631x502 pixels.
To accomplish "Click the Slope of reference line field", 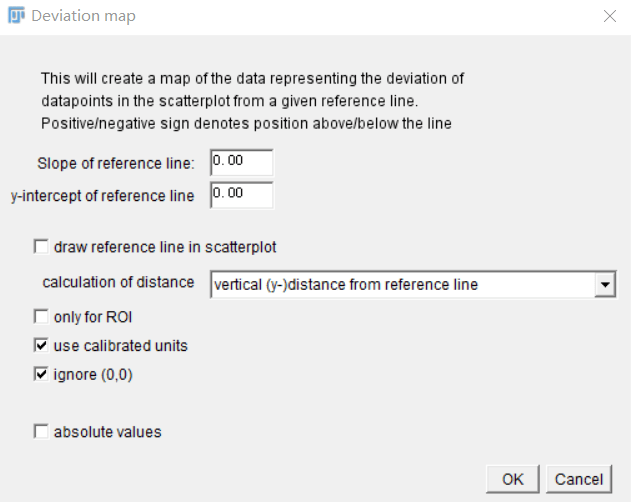I will (x=241, y=162).
